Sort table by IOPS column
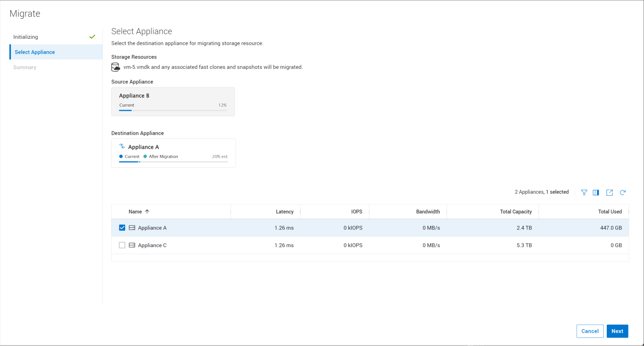 (357, 212)
